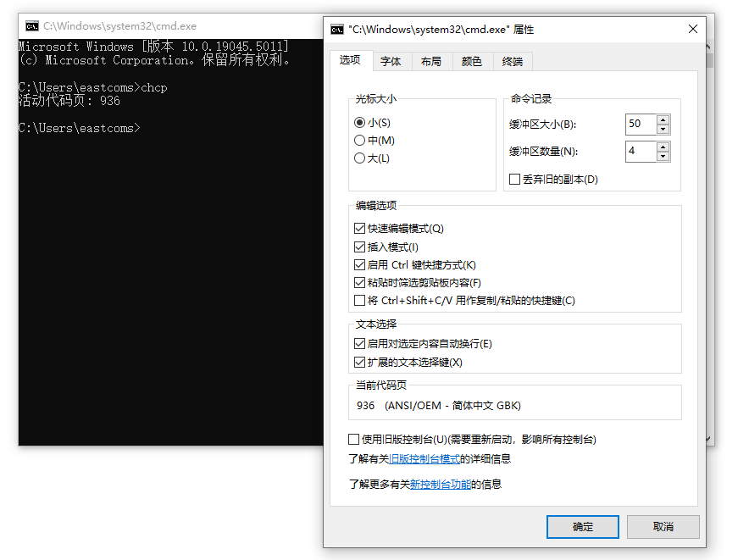Decrease number of buffers with down arrow
The height and width of the screenshot is (560, 749).
point(663,157)
